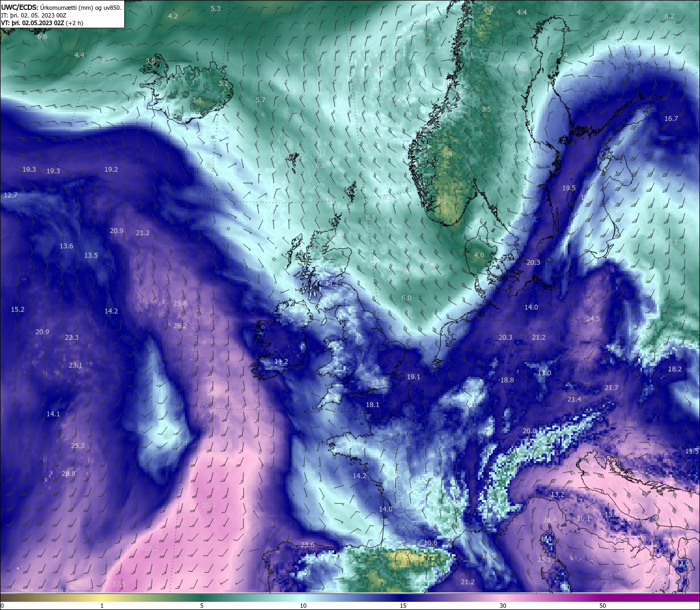
Task: Click the map value "26.2"
Action: click(x=180, y=326)
